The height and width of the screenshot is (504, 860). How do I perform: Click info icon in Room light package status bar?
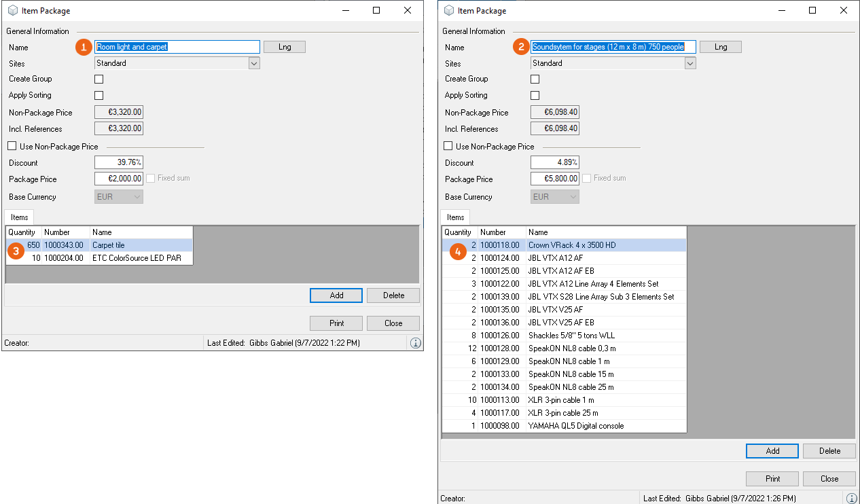(415, 343)
